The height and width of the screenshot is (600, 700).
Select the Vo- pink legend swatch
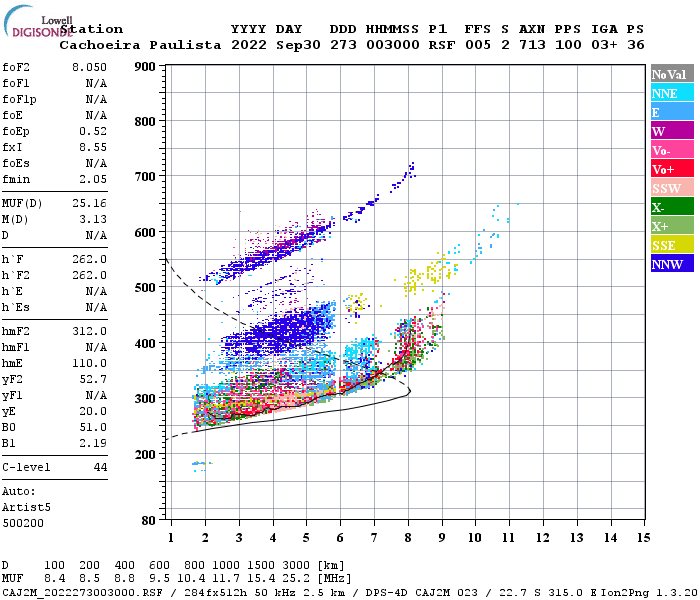(672, 150)
